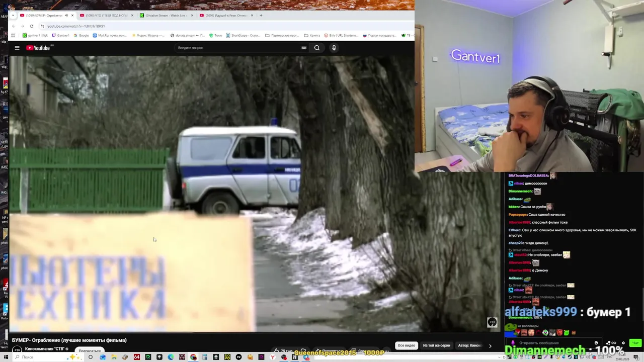The width and height of the screenshot is (644, 362).
Task: Go back with the browser back arrow
Action: [x=14, y=26]
